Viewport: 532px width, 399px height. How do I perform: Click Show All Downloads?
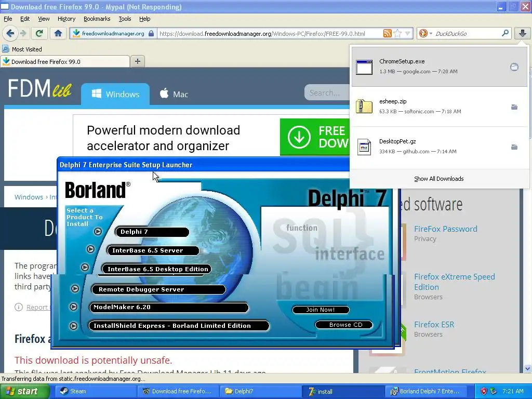click(438, 179)
